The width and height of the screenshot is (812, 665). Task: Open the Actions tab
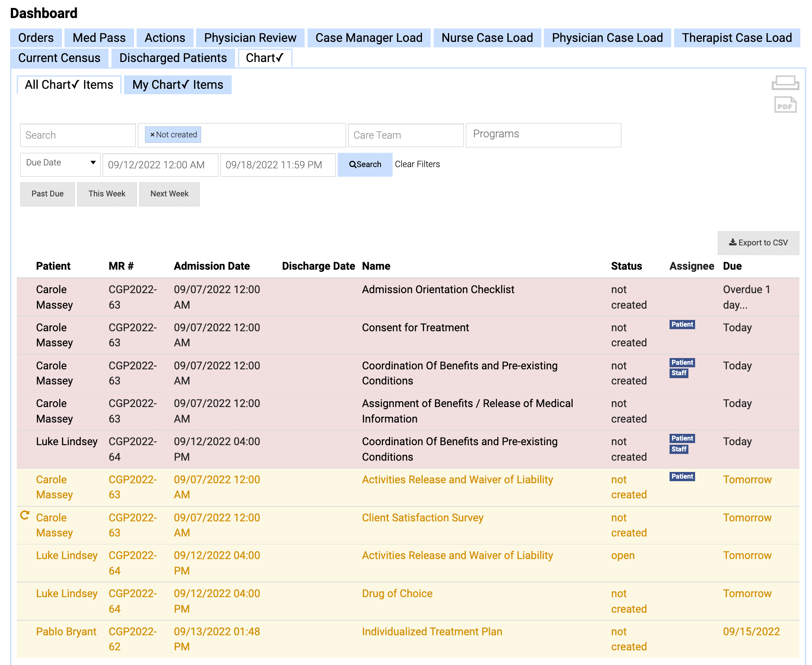click(165, 38)
